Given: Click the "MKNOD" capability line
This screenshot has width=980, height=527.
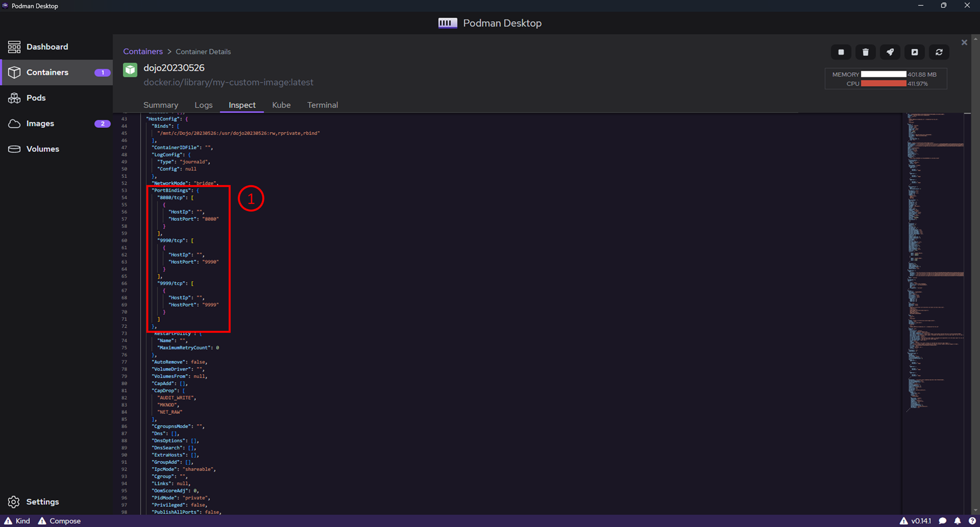Looking at the screenshot, I should click(168, 405).
